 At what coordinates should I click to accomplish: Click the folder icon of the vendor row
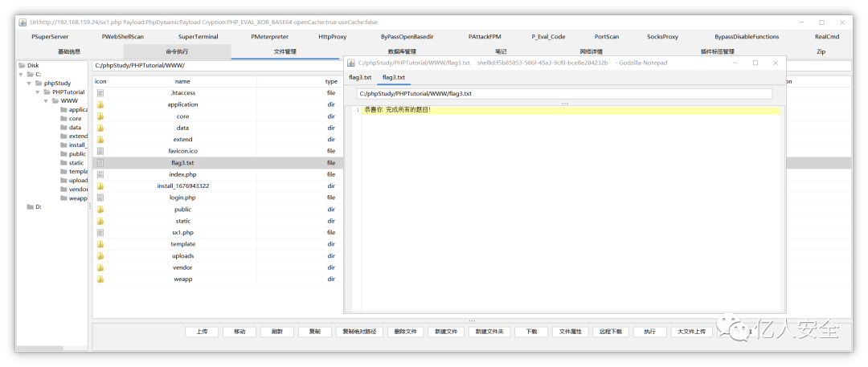tap(100, 267)
